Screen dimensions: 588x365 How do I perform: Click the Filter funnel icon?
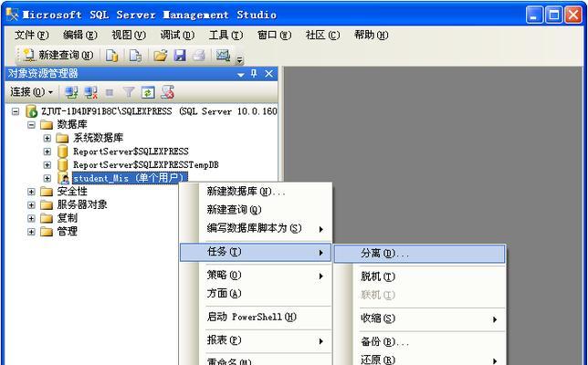pos(129,92)
